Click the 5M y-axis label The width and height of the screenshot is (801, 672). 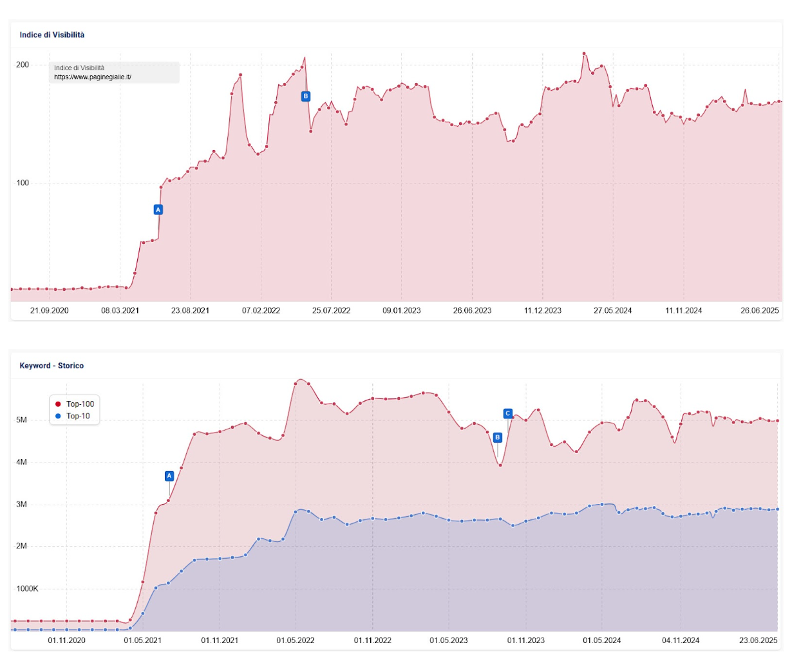[x=21, y=420]
